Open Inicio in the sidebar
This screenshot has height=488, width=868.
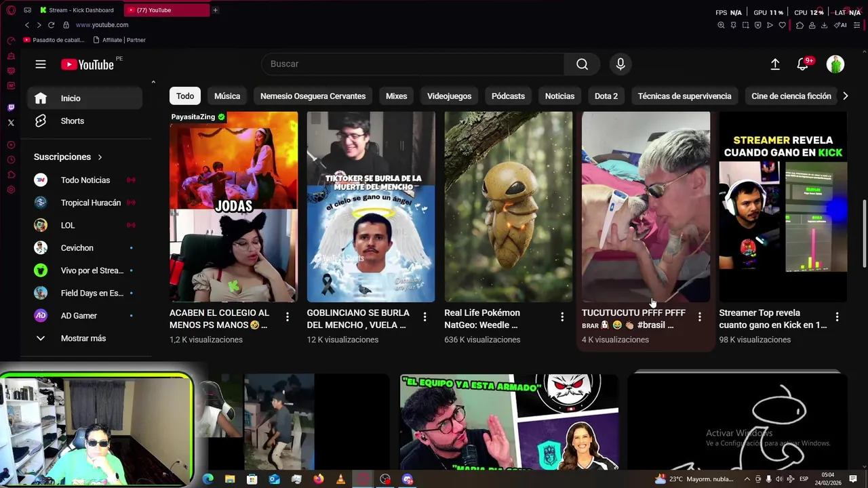pos(85,98)
